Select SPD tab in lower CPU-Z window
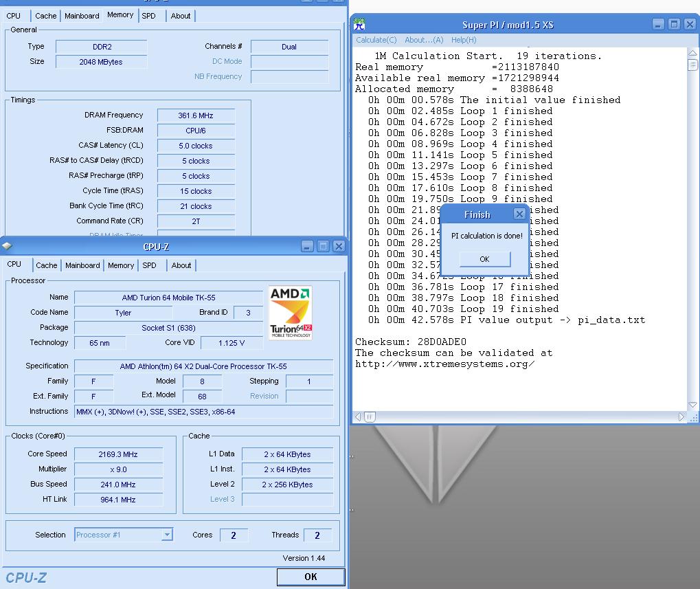The image size is (700, 589). (149, 265)
